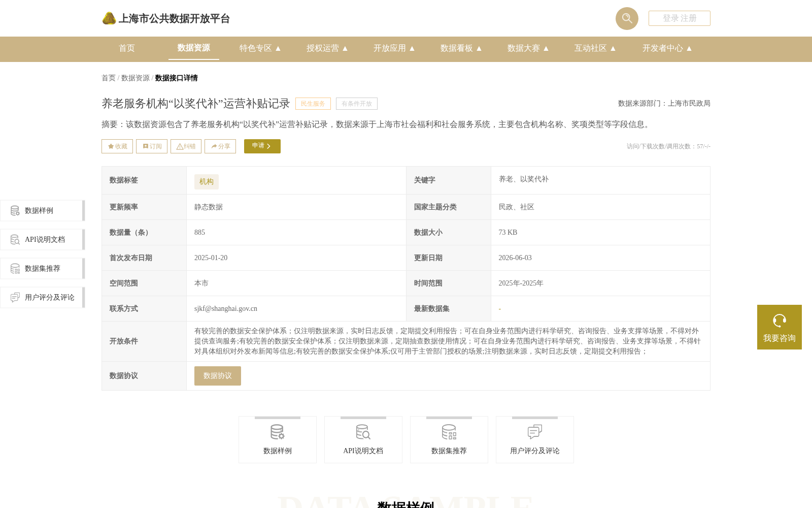Click 静态数据 update frequency value
812x508 pixels.
pos(209,207)
